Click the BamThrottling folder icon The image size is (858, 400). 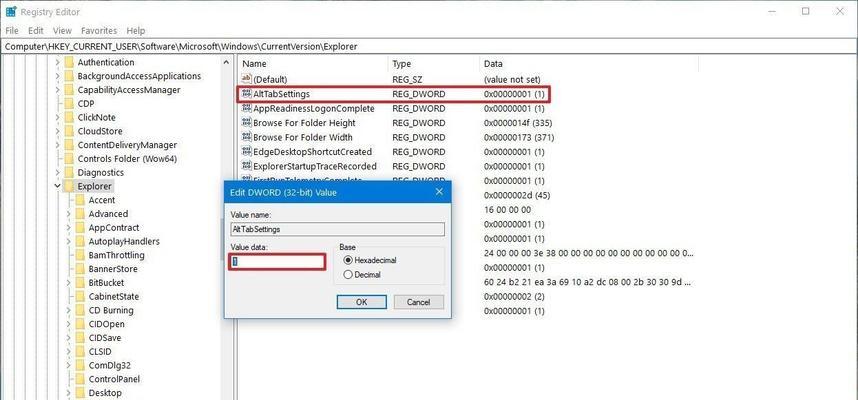(80, 255)
